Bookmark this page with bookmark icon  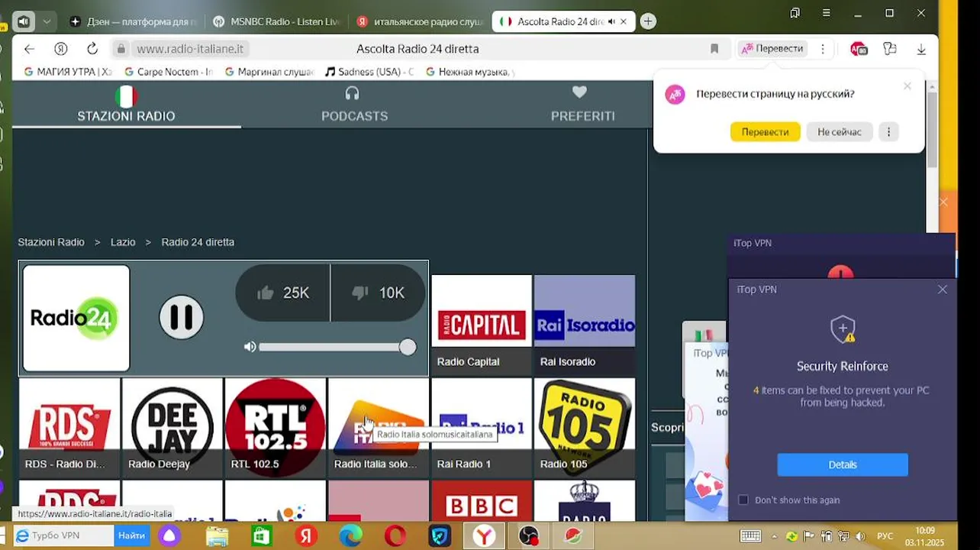coord(714,49)
